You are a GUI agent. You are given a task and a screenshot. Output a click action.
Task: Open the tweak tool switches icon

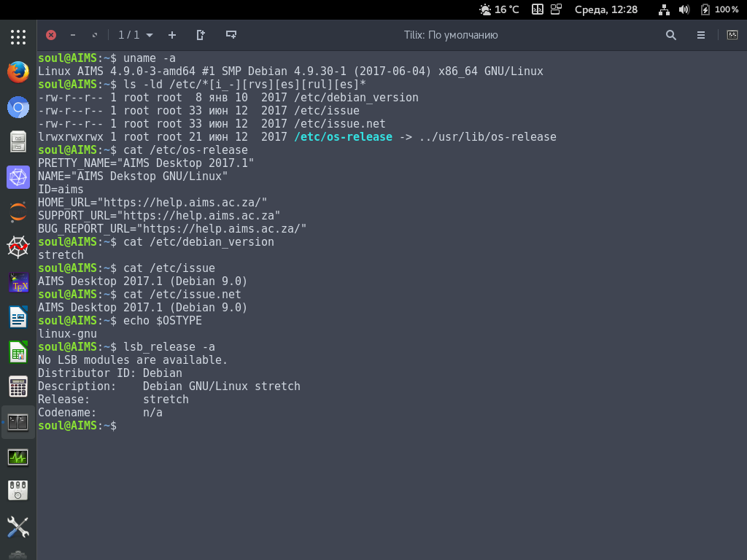pyautogui.click(x=18, y=491)
